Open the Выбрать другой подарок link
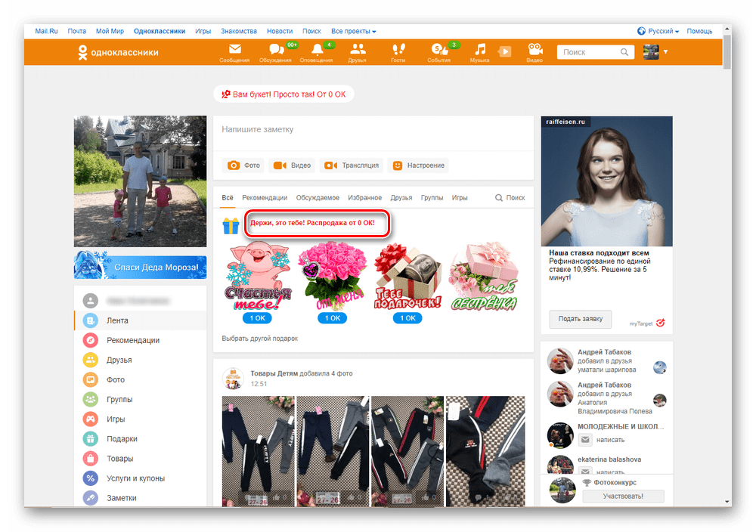Image resolution: width=756 pixels, height=532 pixels. [261, 338]
